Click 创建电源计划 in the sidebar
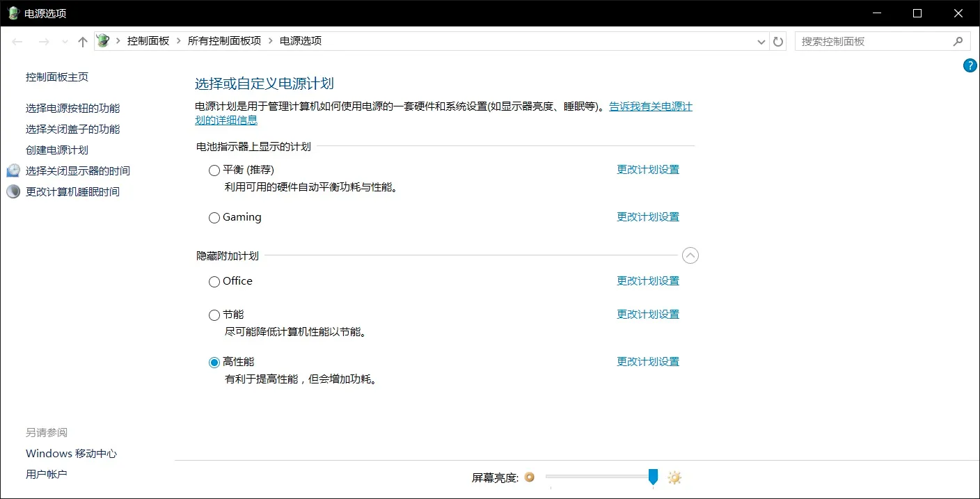This screenshot has width=980, height=499. [x=56, y=149]
